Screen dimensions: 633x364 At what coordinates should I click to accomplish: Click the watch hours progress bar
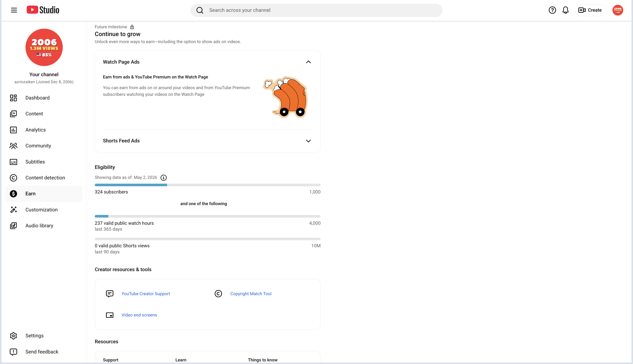[208, 216]
